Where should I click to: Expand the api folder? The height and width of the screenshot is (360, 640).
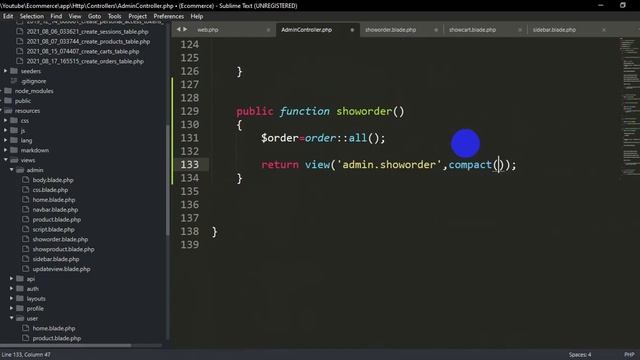12,279
